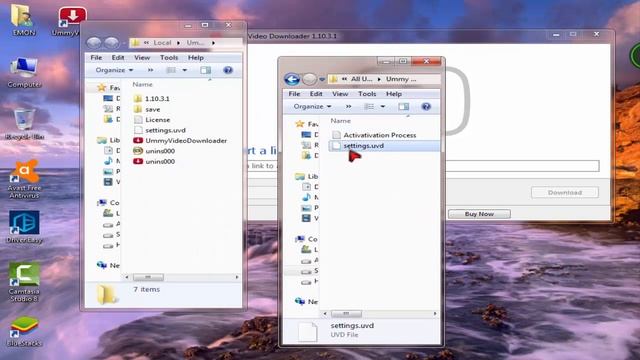
Task: Open the File menu in front Explorer window
Action: pos(294,94)
